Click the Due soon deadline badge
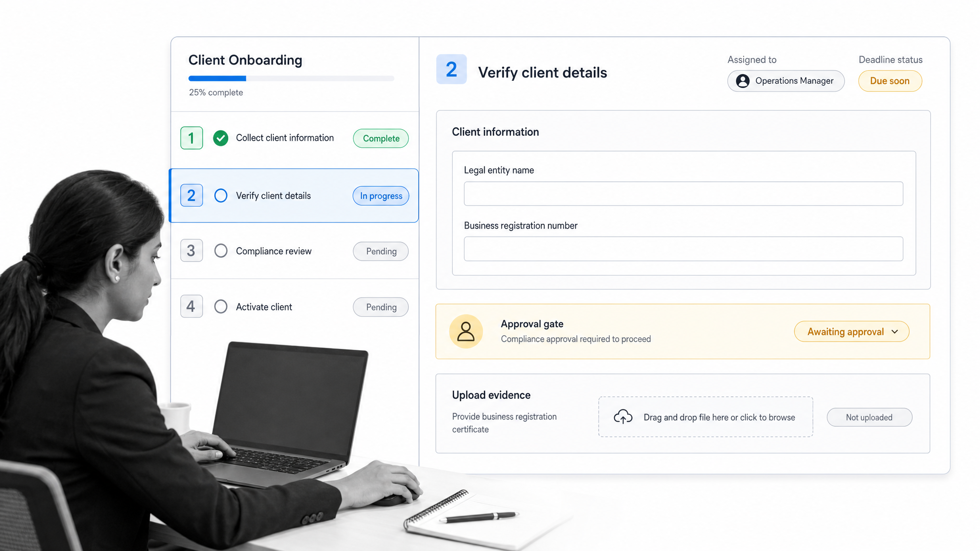The image size is (980, 551). (890, 81)
